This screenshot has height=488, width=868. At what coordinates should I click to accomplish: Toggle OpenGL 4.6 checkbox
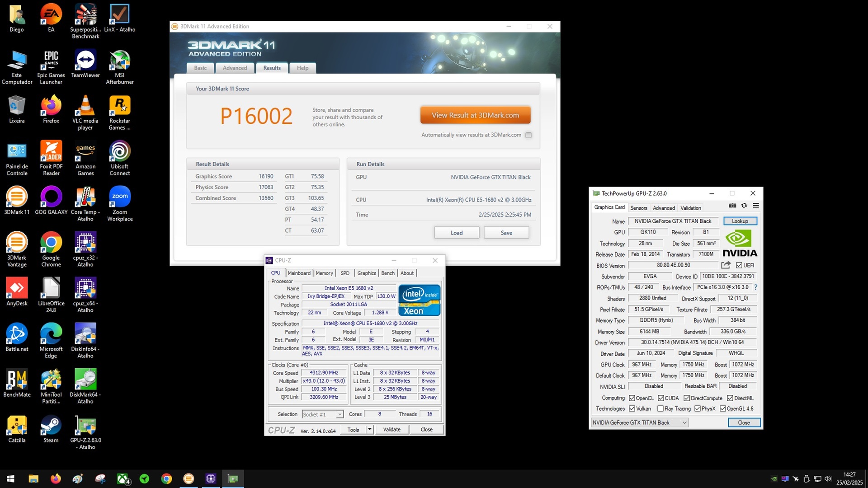pyautogui.click(x=723, y=408)
